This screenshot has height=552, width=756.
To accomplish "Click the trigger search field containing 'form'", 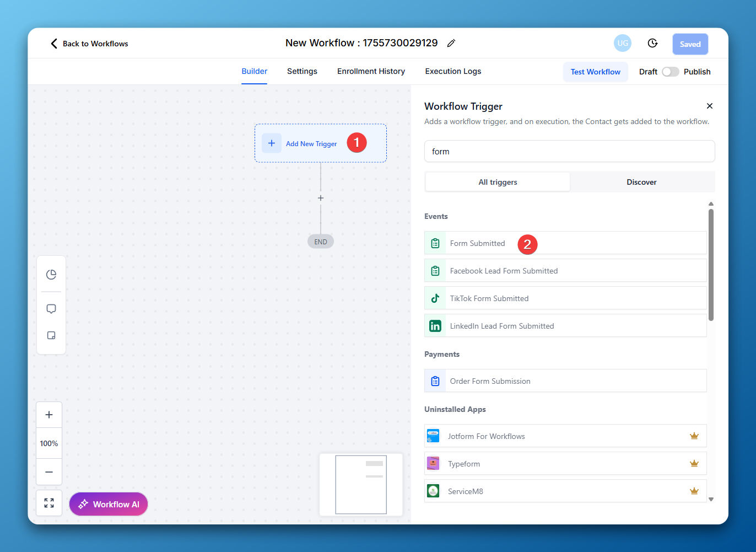I will coord(569,151).
